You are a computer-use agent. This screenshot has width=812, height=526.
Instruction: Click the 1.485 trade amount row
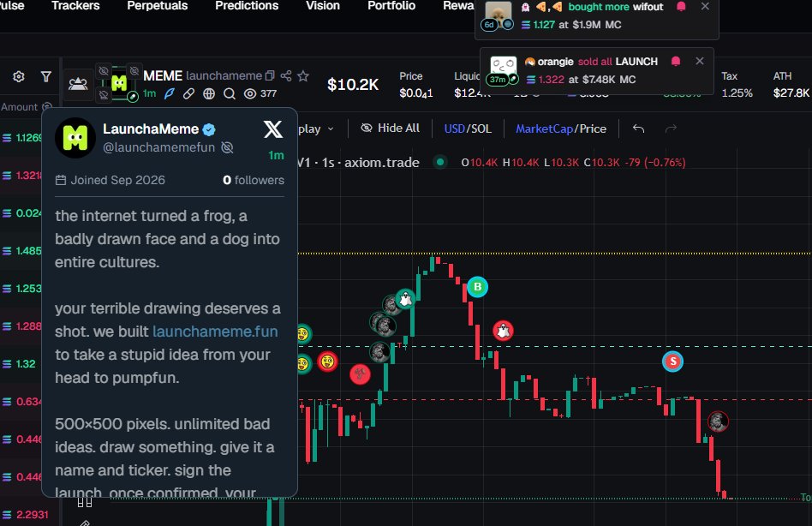coord(21,250)
